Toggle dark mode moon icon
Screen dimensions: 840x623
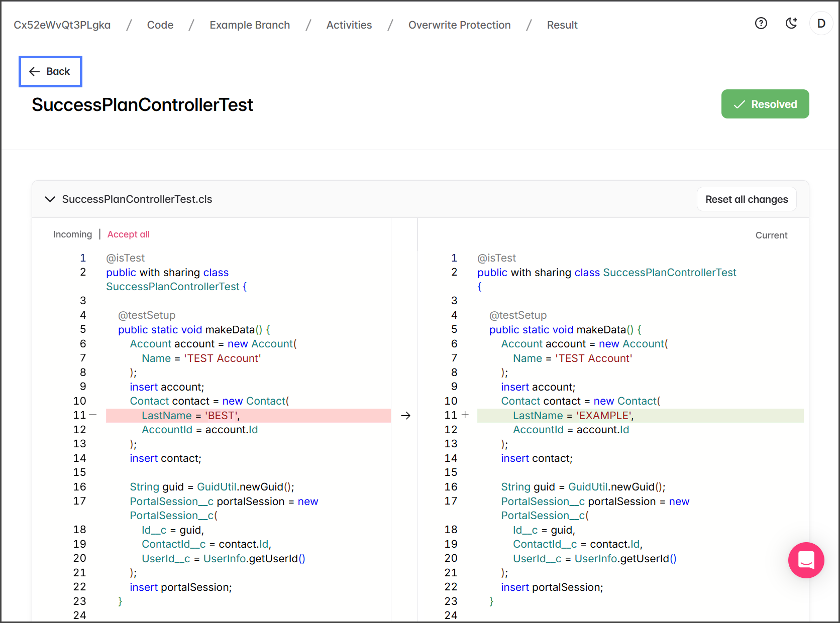pos(791,24)
